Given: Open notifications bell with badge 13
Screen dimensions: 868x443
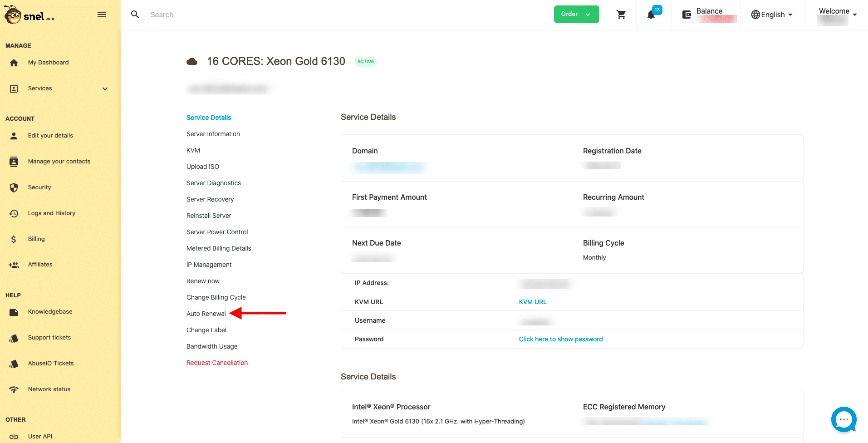Looking at the screenshot, I should 651,15.
